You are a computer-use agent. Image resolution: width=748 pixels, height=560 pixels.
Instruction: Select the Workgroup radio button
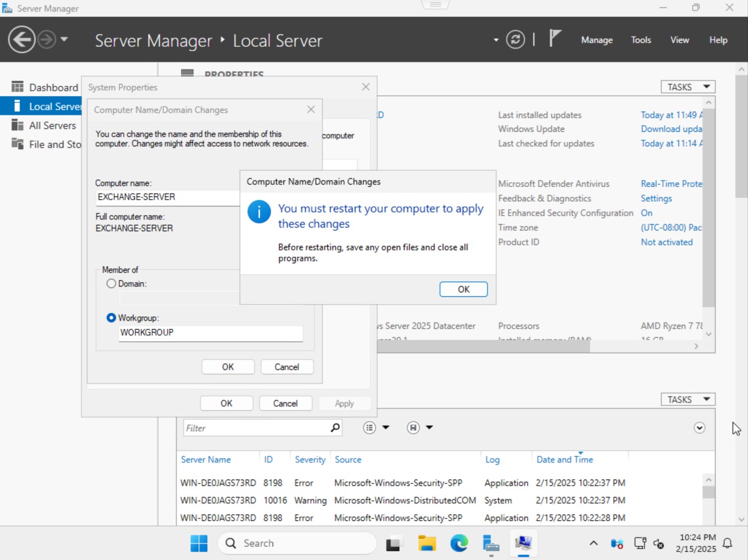coord(111,318)
